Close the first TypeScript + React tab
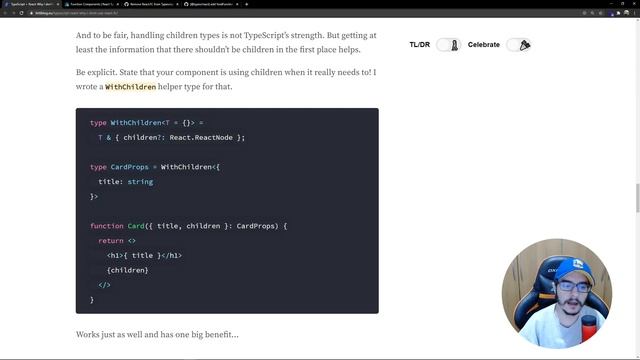The height and width of the screenshot is (360, 640). tap(58, 4)
